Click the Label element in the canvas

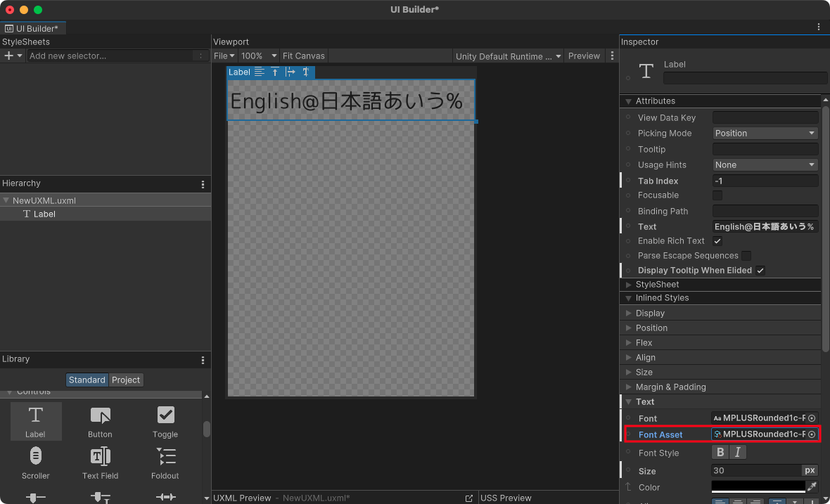point(351,100)
